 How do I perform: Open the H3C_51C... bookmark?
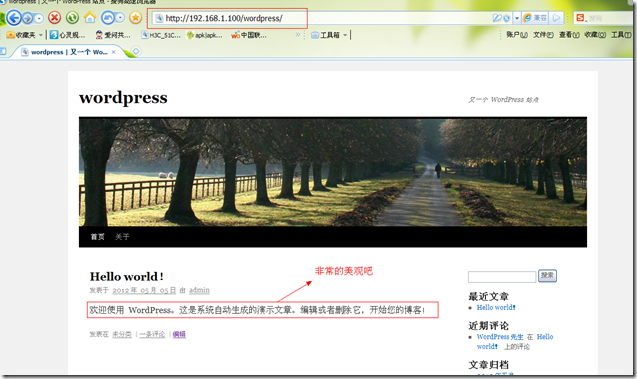click(160, 35)
